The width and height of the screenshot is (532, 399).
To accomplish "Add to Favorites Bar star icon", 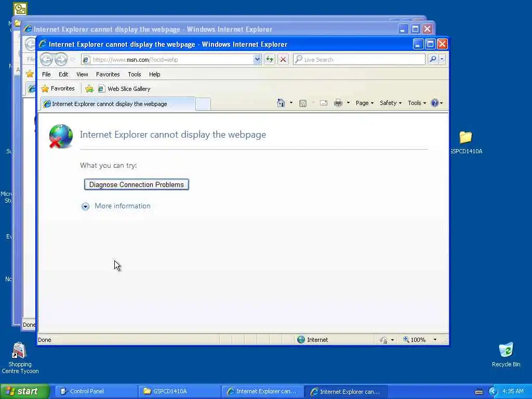I will point(89,89).
